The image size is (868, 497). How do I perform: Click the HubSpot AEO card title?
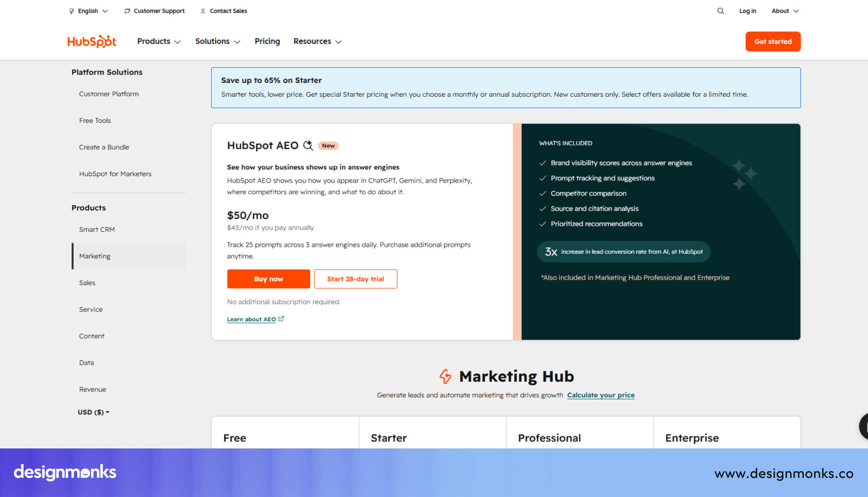(x=263, y=145)
